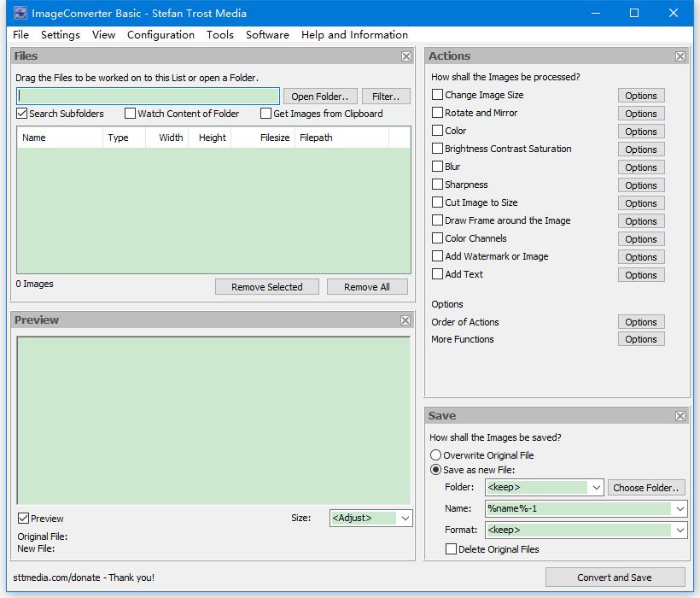This screenshot has height=598, width=700.
Task: Click the Convert and Save button
Action: (x=615, y=577)
